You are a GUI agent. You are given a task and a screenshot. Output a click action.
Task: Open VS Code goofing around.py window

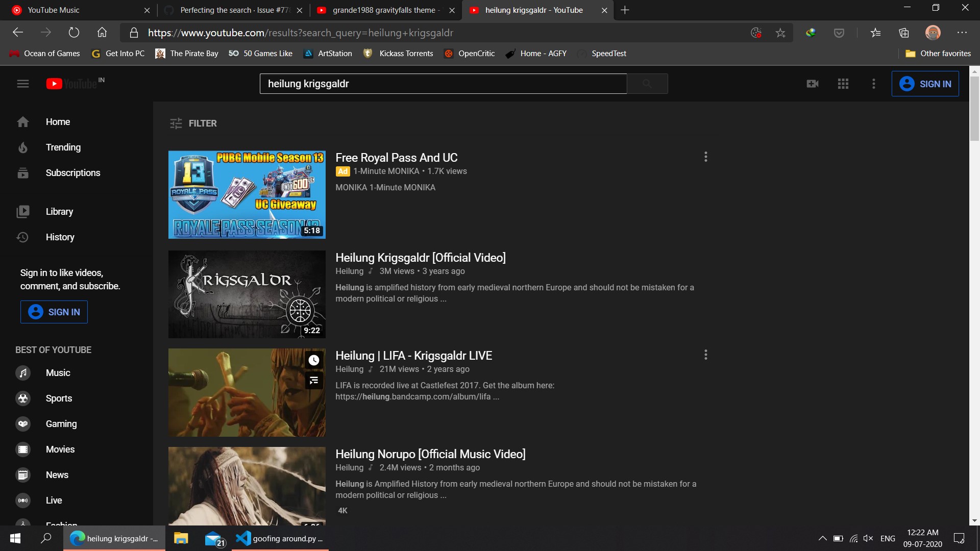coord(280,538)
